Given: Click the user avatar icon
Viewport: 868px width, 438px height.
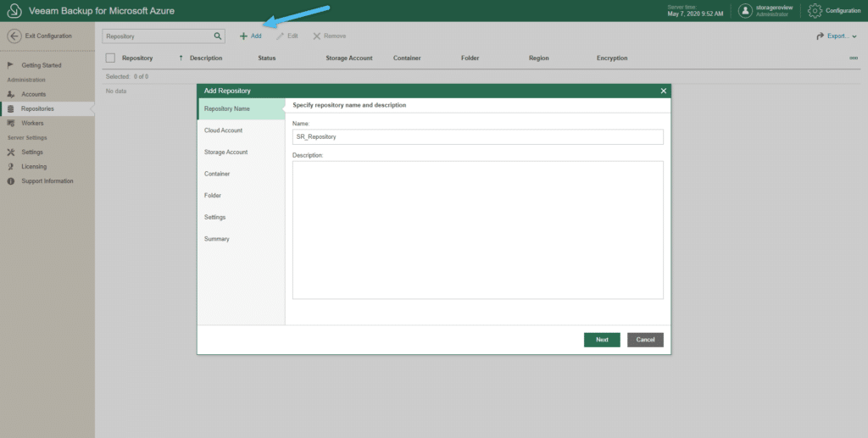Looking at the screenshot, I should pos(745,10).
